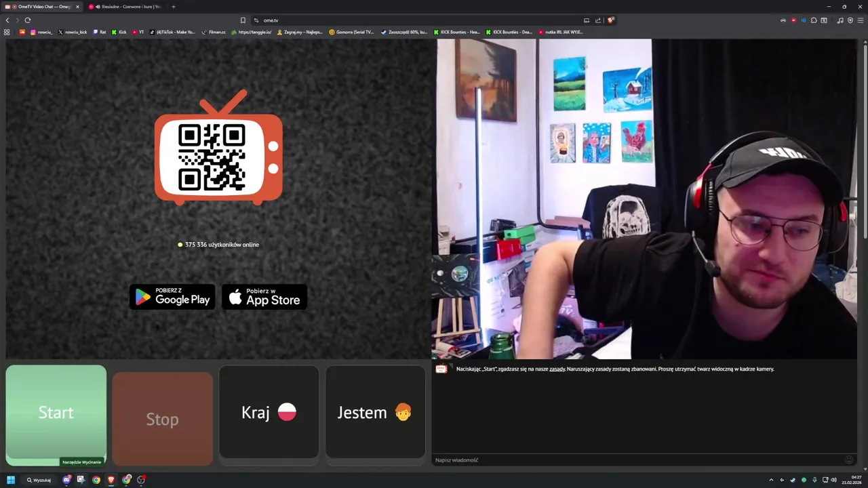This screenshot has width=868, height=488.
Task: Open the nowciu_kick X bookmark
Action: (x=73, y=32)
